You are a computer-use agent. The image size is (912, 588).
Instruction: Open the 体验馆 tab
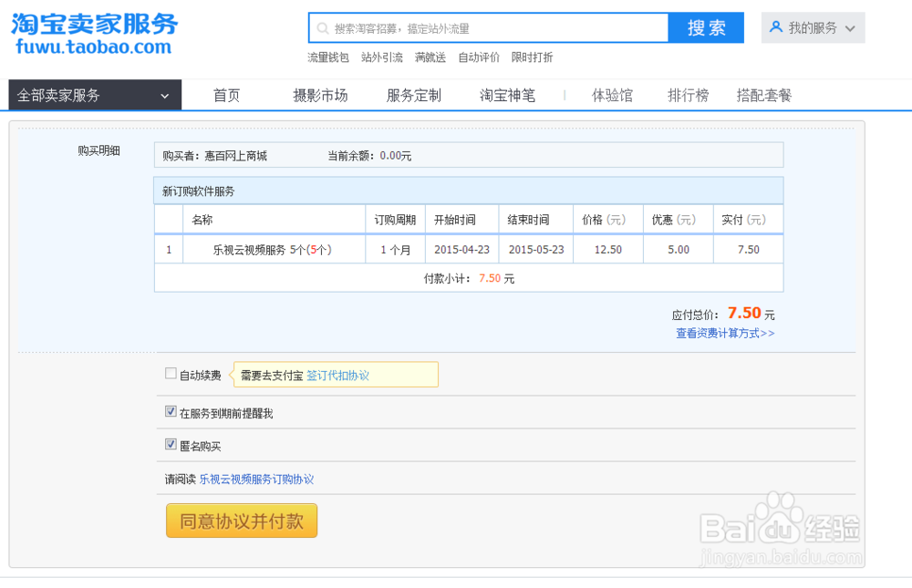click(613, 96)
